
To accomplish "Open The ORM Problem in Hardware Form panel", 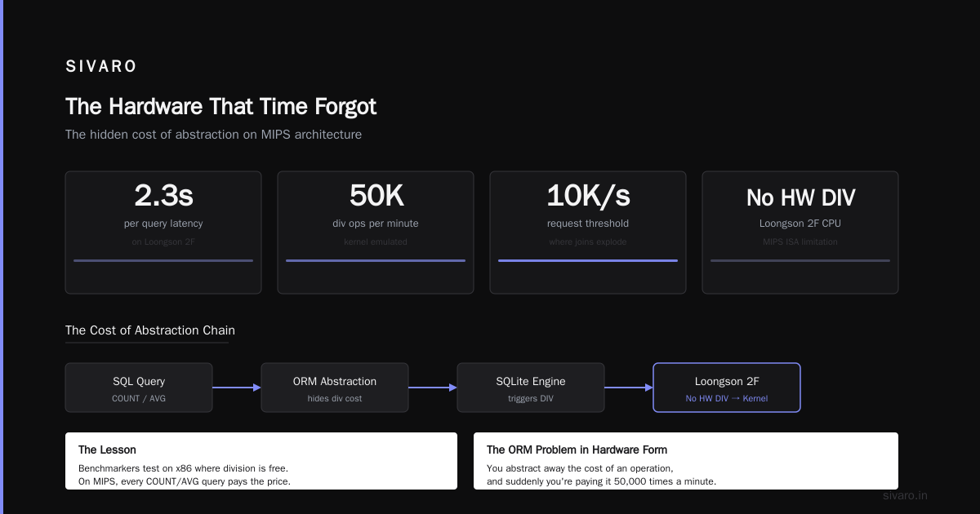I will click(686, 461).
